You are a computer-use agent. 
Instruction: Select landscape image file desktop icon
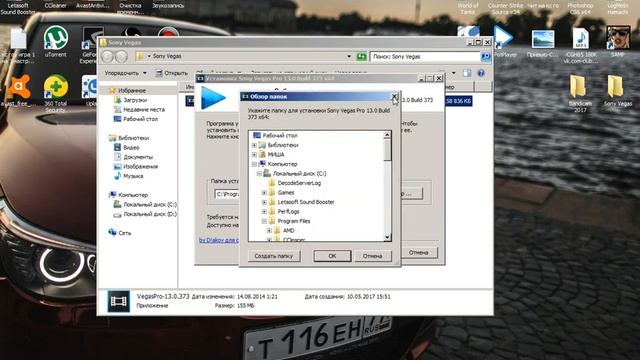543,44
